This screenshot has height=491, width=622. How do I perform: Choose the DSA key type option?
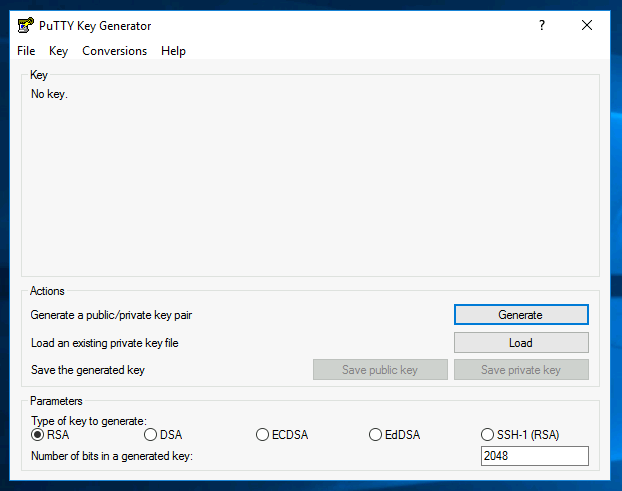point(151,435)
